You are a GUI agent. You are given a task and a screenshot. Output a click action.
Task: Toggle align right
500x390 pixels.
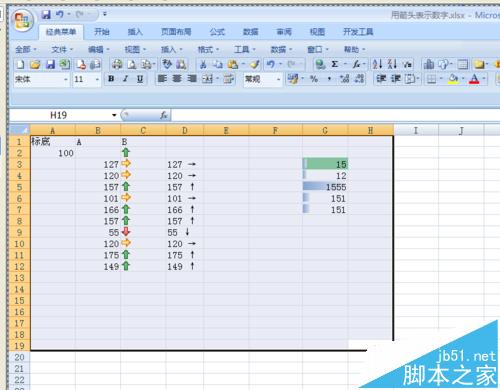tap(192, 79)
